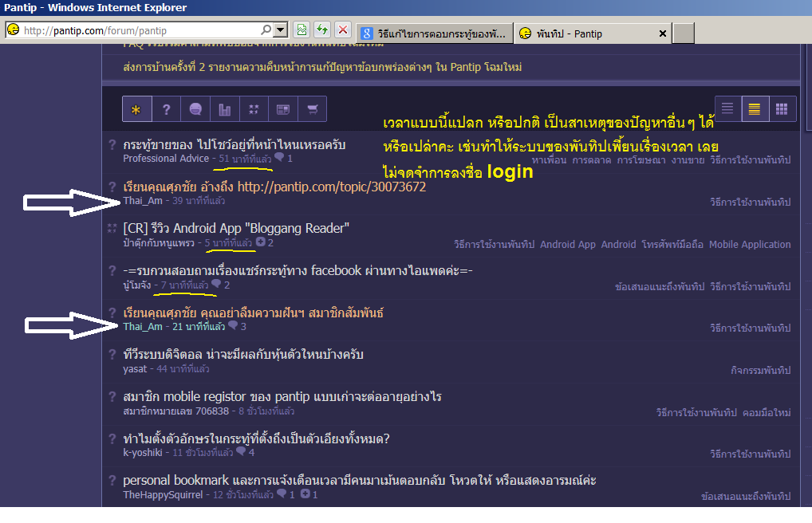Click the plus icon on TheHappySquirrel's topic
This screenshot has width=812, height=523.
click(x=305, y=494)
